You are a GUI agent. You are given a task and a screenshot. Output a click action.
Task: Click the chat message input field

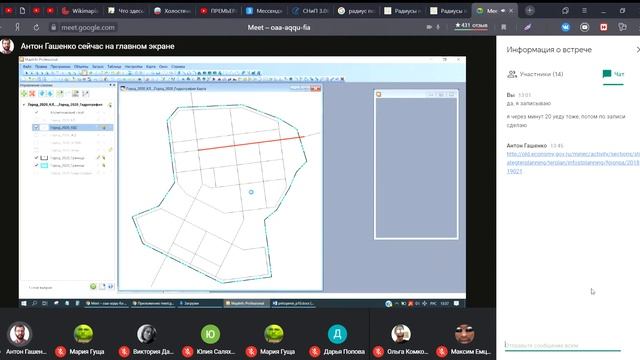pyautogui.click(x=562, y=345)
